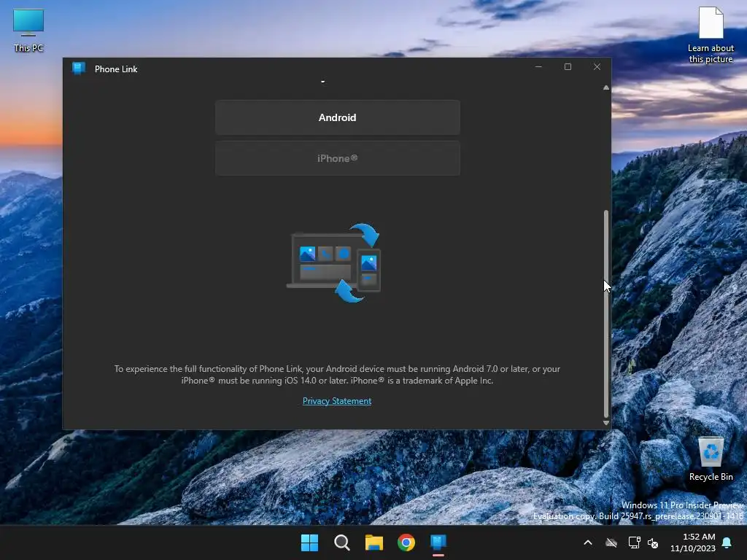Click the Phone Link app icon in title bar
This screenshot has height=560, width=747.
tap(79, 69)
